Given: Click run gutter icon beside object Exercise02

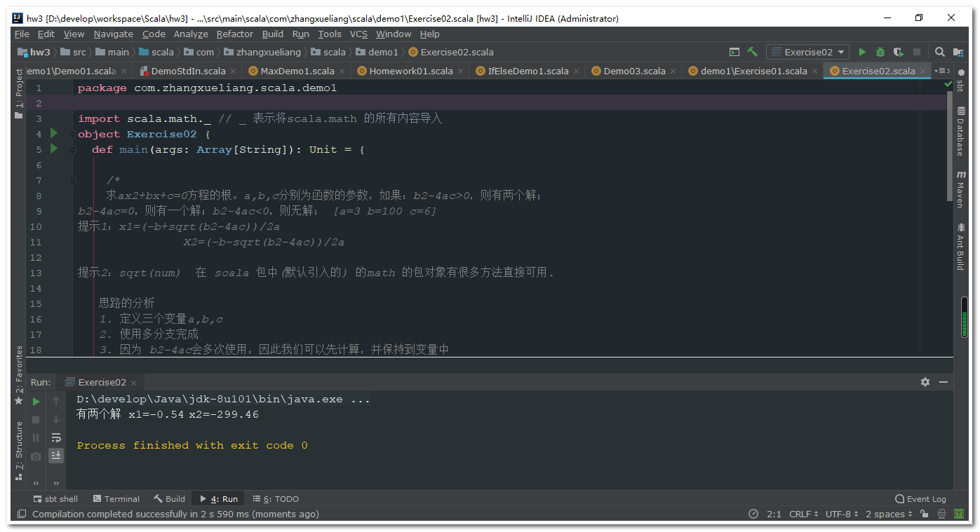Looking at the screenshot, I should tap(54, 133).
